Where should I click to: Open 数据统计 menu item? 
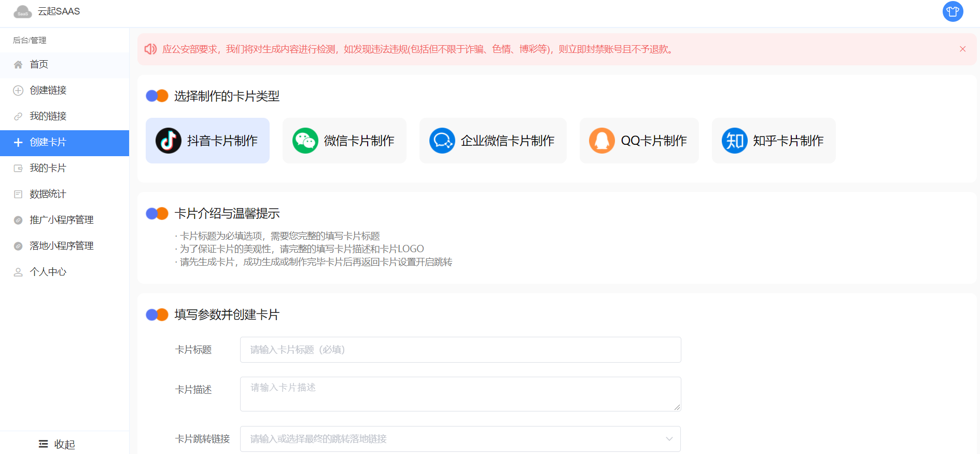tap(64, 194)
